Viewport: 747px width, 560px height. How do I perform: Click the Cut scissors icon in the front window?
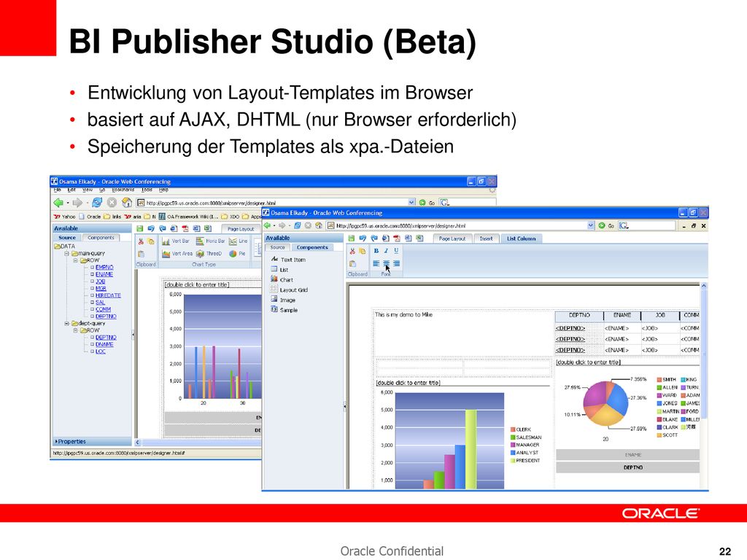pyautogui.click(x=352, y=251)
